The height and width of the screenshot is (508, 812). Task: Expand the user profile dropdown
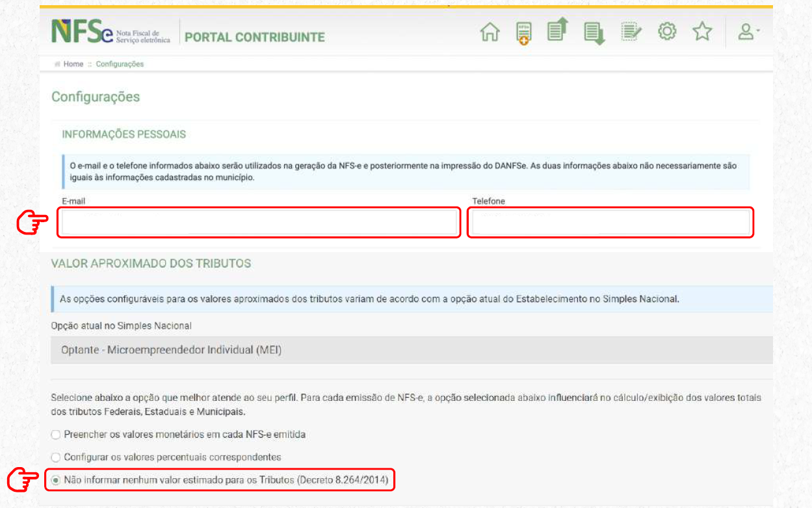click(749, 32)
